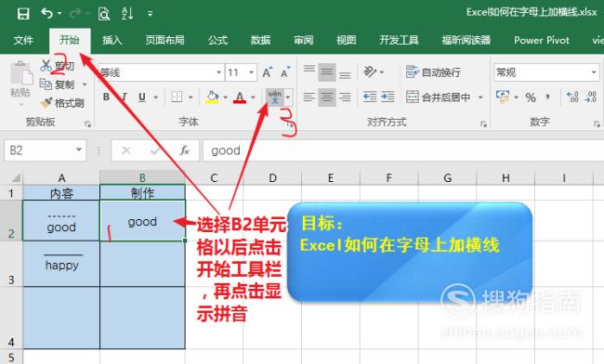Open the font name box showing 等线
Image resolution: width=604 pixels, height=364 pixels.
point(161,72)
